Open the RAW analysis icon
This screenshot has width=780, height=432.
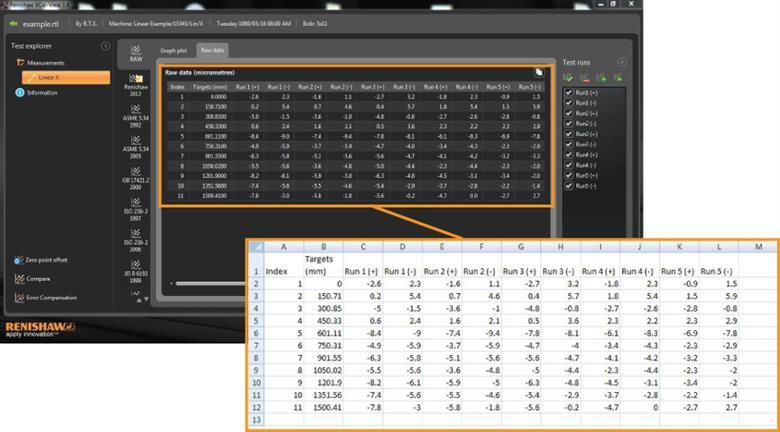[x=135, y=54]
